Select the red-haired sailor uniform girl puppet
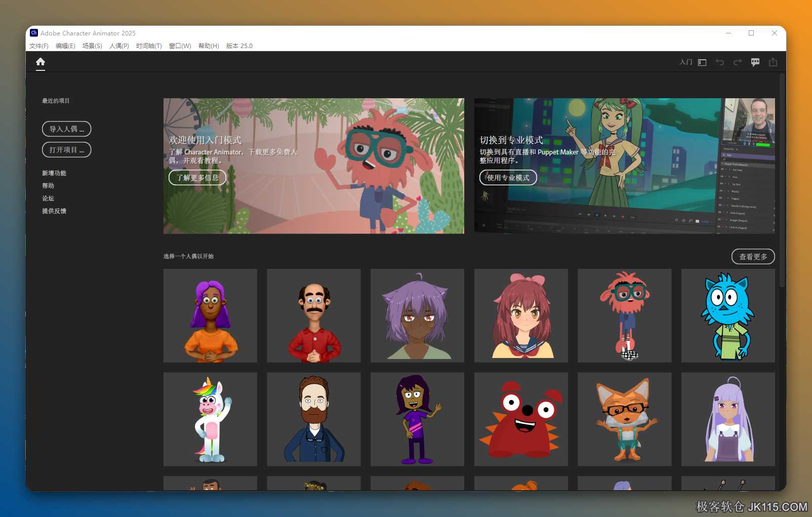Viewport: 812px width, 517px height. pos(521,316)
